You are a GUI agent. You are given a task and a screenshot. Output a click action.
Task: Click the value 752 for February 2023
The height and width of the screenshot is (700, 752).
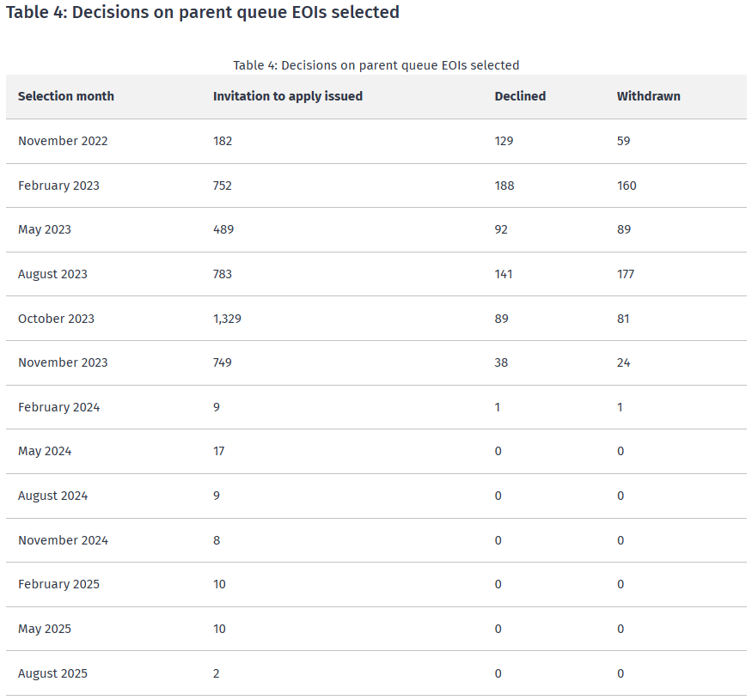[x=223, y=186]
